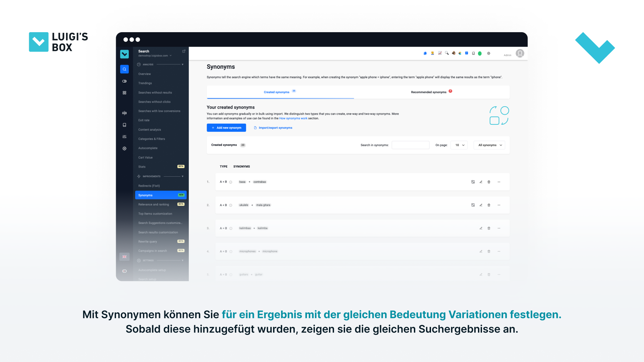644x362 pixels.
Task: Switch to the Recommended synonyms tab
Action: click(429, 92)
